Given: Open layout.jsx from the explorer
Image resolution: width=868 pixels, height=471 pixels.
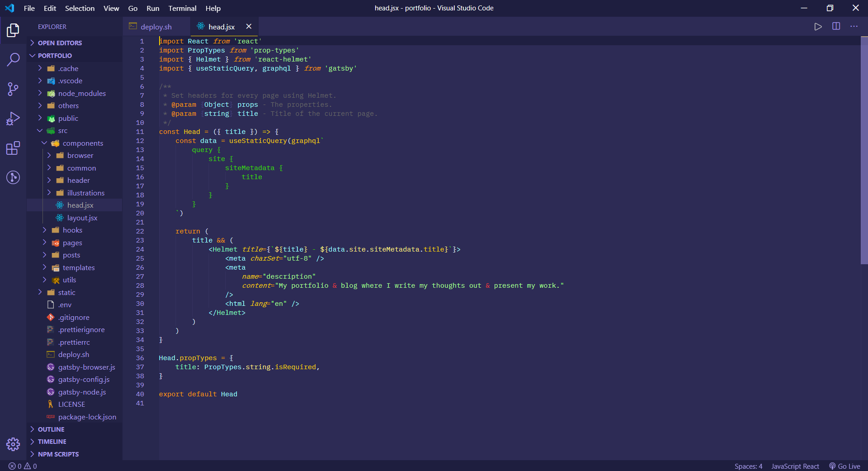Looking at the screenshot, I should (x=82, y=218).
